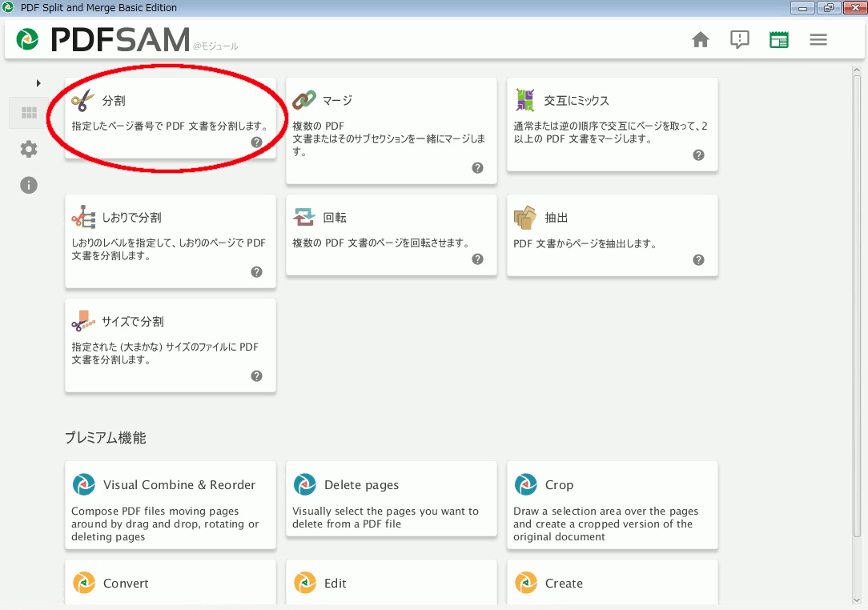This screenshot has height=610, width=868.
Task: Click the 交互にミックス module icon
Action: [524, 100]
